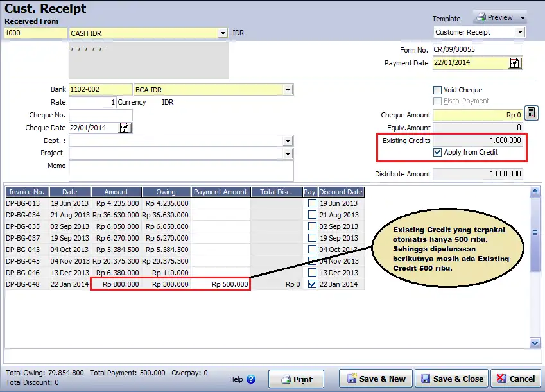
Task: Tick the Pay checkbox for DP-BG-046
Action: click(312, 273)
